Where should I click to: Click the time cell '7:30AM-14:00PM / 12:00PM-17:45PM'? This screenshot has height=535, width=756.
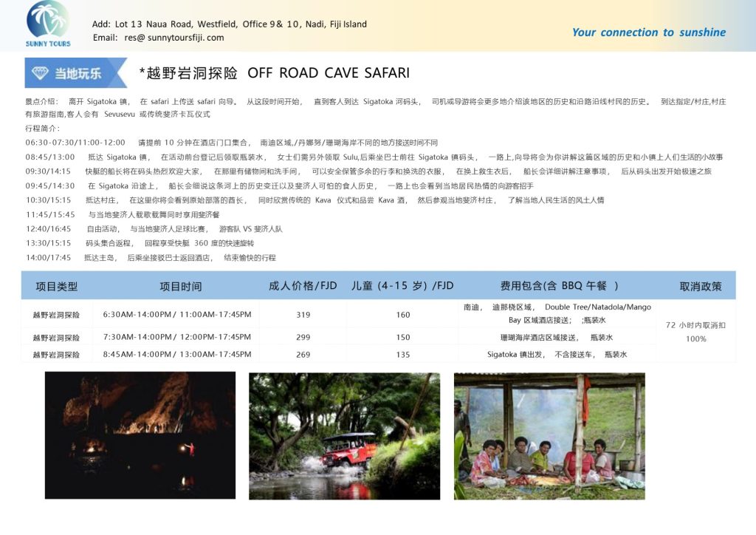tap(177, 337)
